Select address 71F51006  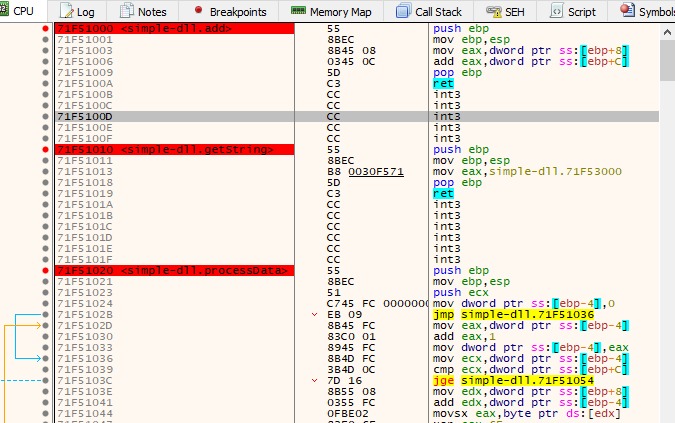click(x=85, y=61)
